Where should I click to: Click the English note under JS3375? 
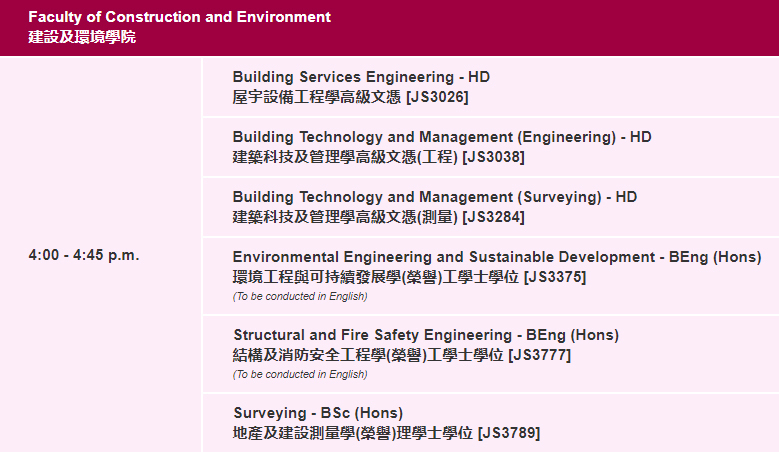[x=300, y=296]
